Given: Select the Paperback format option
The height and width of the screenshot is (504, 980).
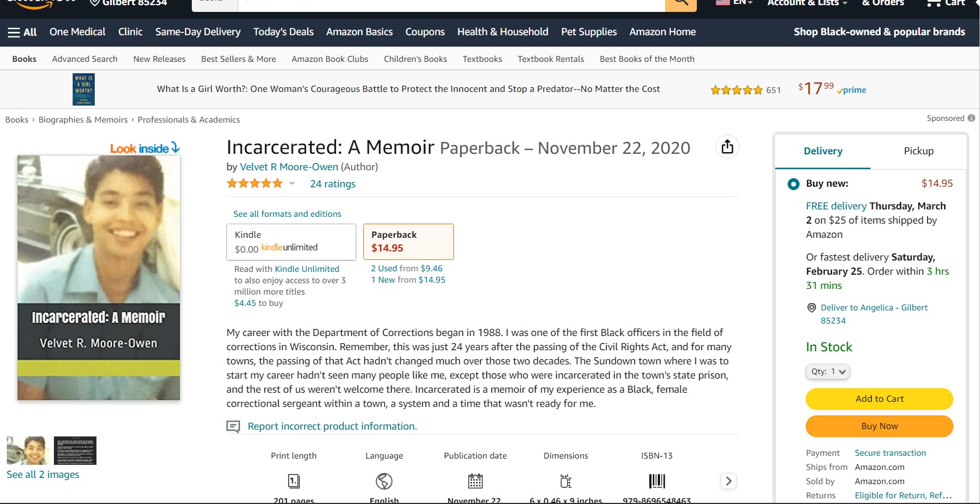Looking at the screenshot, I should point(408,242).
